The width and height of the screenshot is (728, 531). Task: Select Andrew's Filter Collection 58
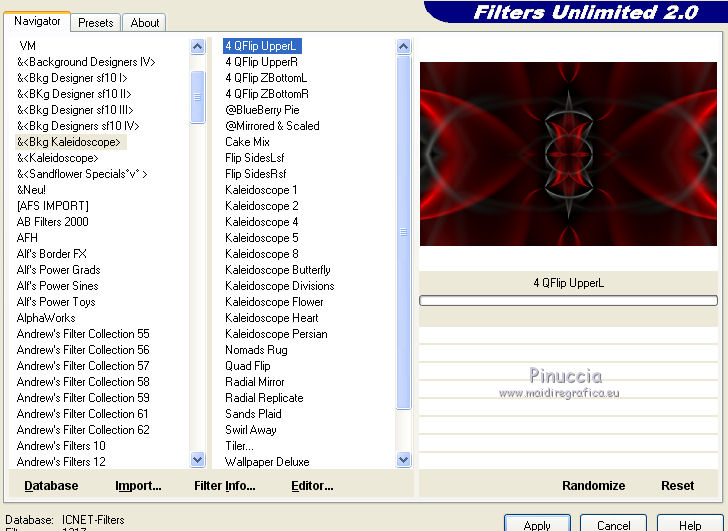(83, 382)
